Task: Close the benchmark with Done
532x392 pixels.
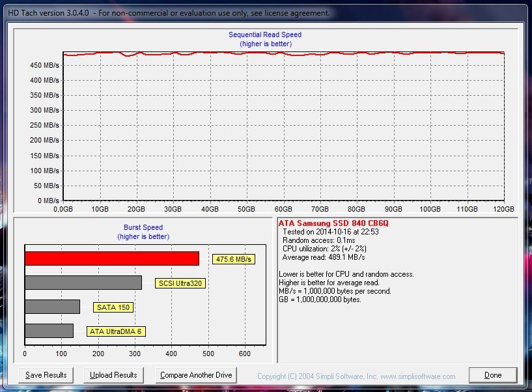Action: pos(493,375)
